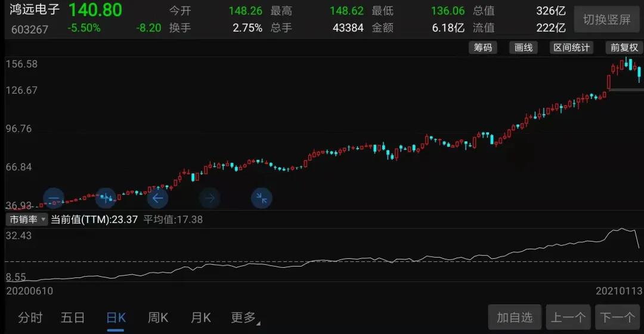
Task: Tap the left arrow scroll chart icon
Action: (x=157, y=199)
